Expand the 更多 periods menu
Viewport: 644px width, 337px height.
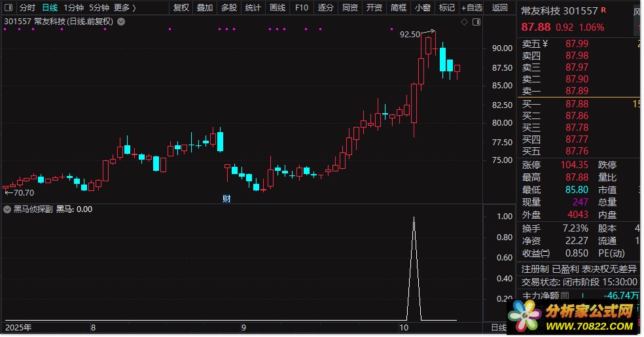(125, 7)
